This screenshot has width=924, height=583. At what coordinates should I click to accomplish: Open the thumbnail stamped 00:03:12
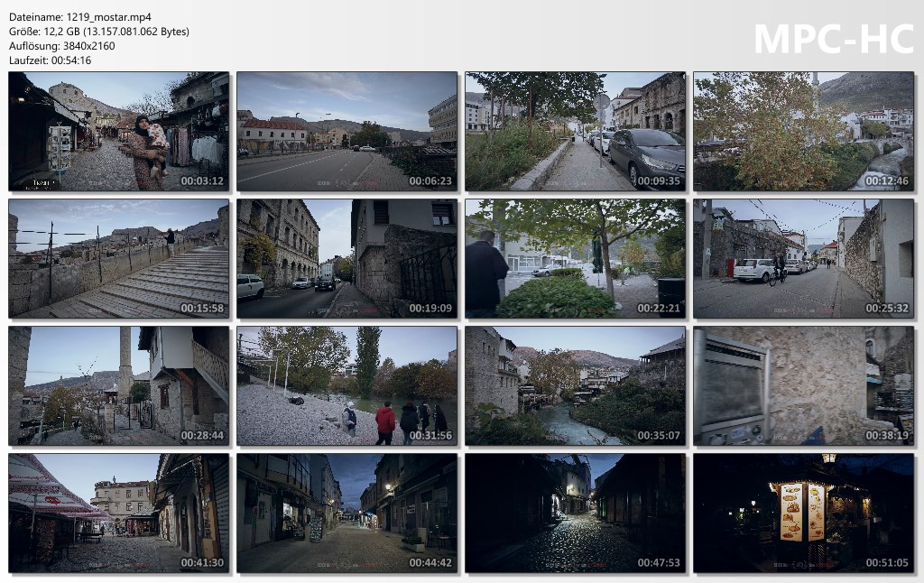pos(119,132)
